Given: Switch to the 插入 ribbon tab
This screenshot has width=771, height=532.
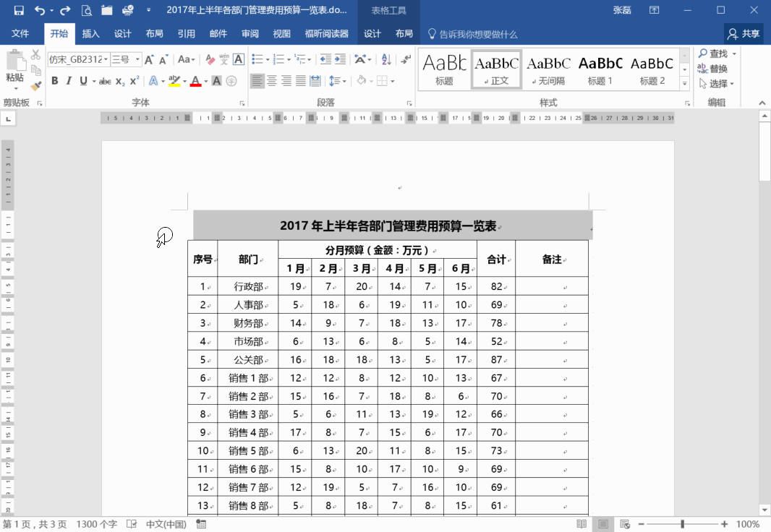Looking at the screenshot, I should [91, 33].
